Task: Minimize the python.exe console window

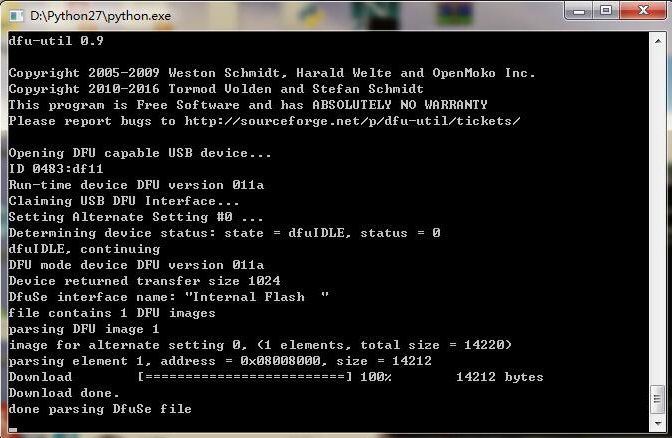Action: tap(579, 10)
